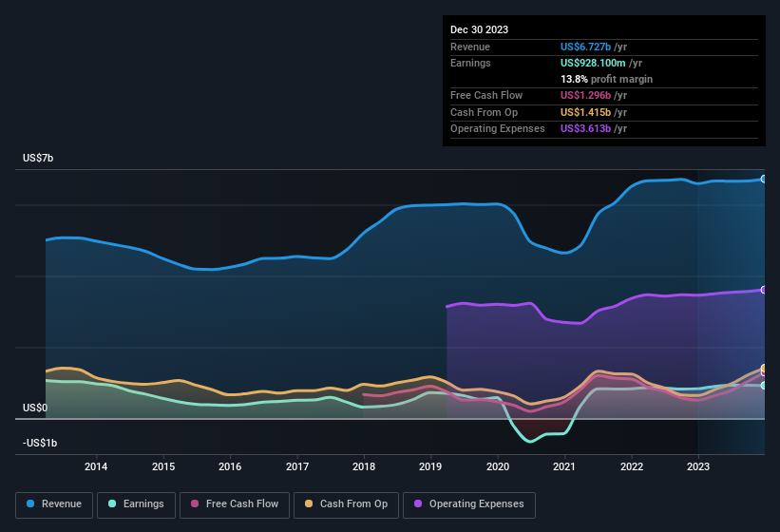The width and height of the screenshot is (780, 532).
Task: Toggle the Earnings legend item
Action: pyautogui.click(x=136, y=503)
